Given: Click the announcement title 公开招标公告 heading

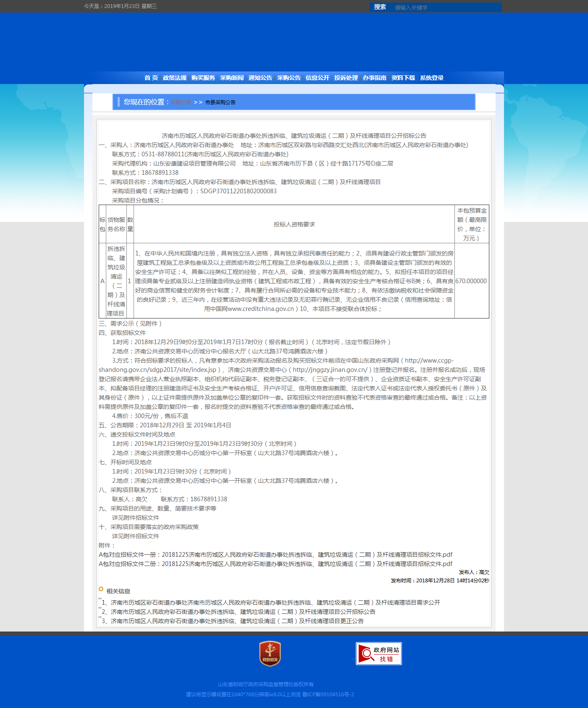Looking at the screenshot, I should tap(294, 136).
